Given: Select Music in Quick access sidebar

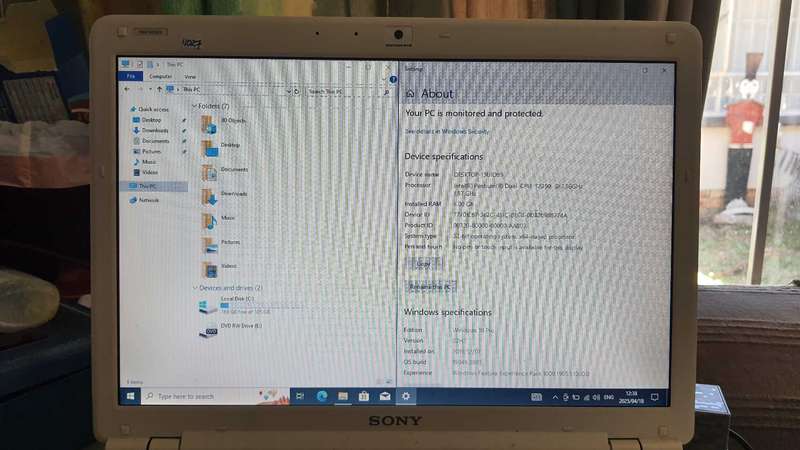Looking at the screenshot, I should (145, 162).
